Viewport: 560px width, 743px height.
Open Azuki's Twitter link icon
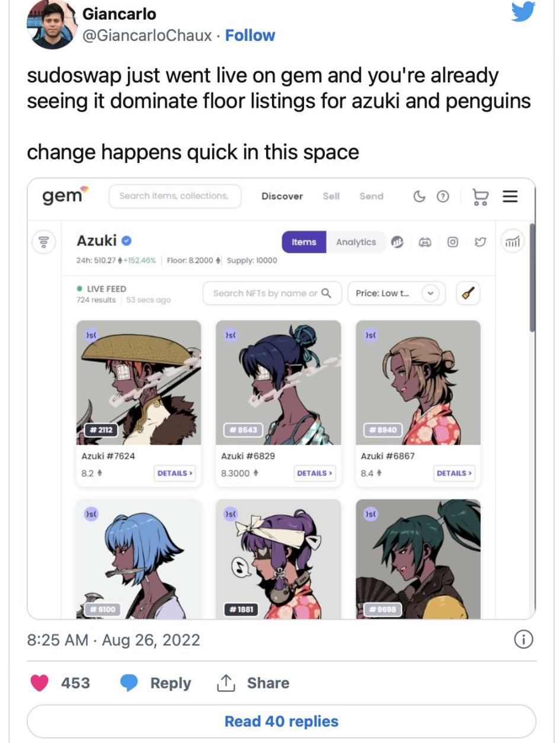coord(480,242)
